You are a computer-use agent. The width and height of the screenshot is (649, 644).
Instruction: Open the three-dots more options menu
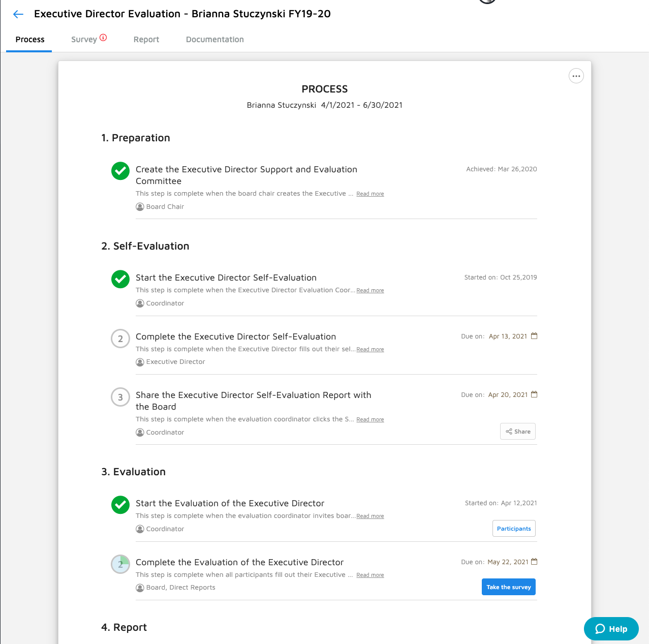pyautogui.click(x=576, y=76)
